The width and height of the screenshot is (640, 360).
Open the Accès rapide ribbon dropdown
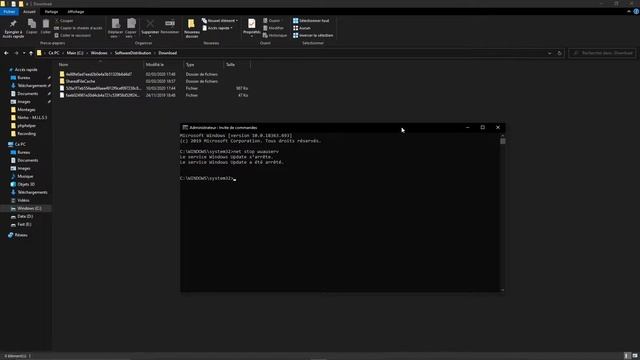[218, 28]
